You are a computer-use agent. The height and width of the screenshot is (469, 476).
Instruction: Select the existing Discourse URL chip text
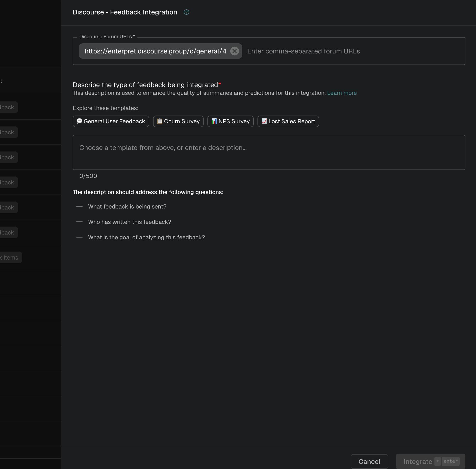tap(155, 51)
